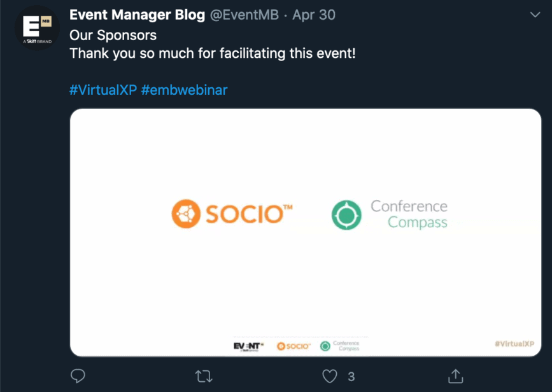This screenshot has width=552, height=392.
Task: Click the small Conference Compass footer logo
Action: coord(340,346)
